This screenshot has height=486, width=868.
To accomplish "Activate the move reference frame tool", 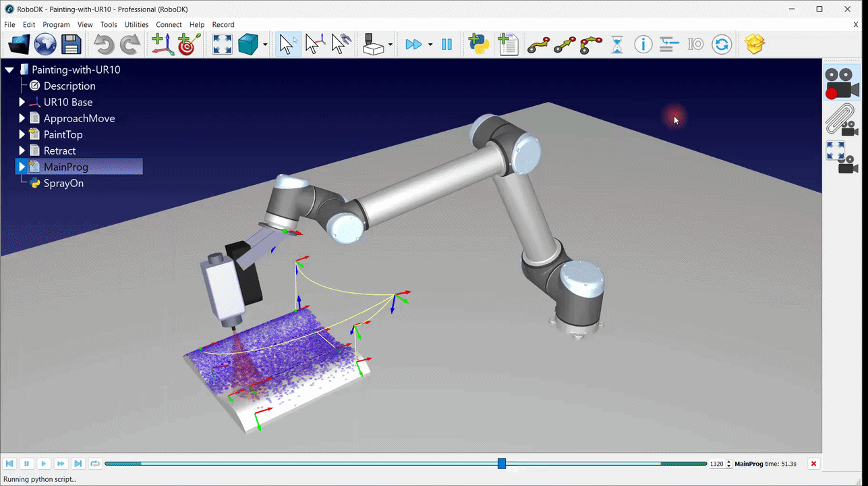I will [x=315, y=45].
